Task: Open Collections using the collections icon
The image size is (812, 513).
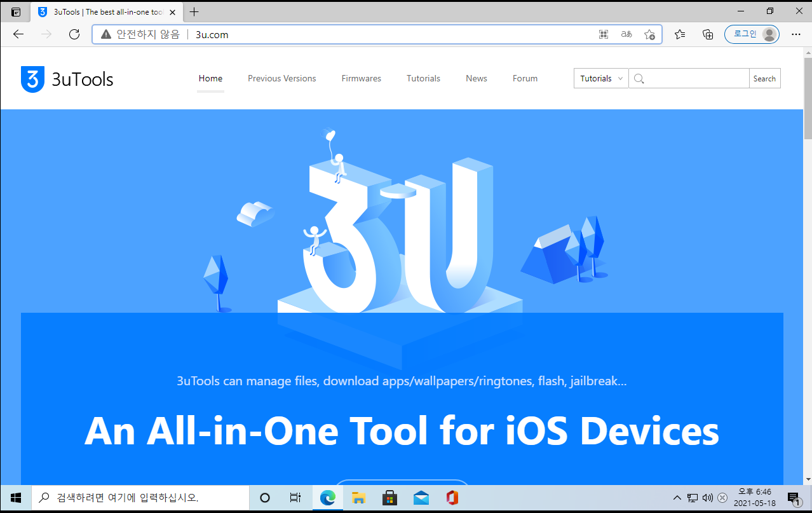Action: 707,34
